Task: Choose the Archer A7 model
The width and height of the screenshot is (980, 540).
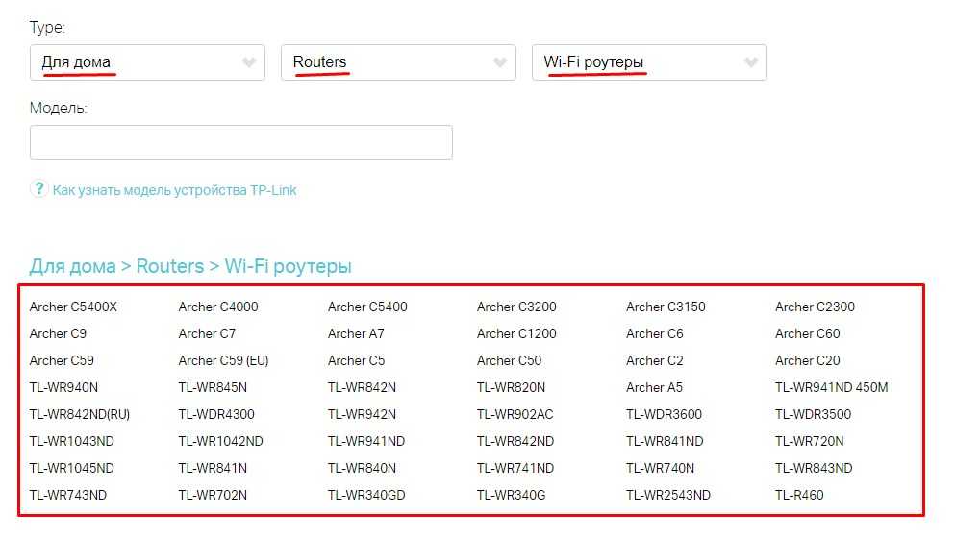Action: [x=356, y=334]
